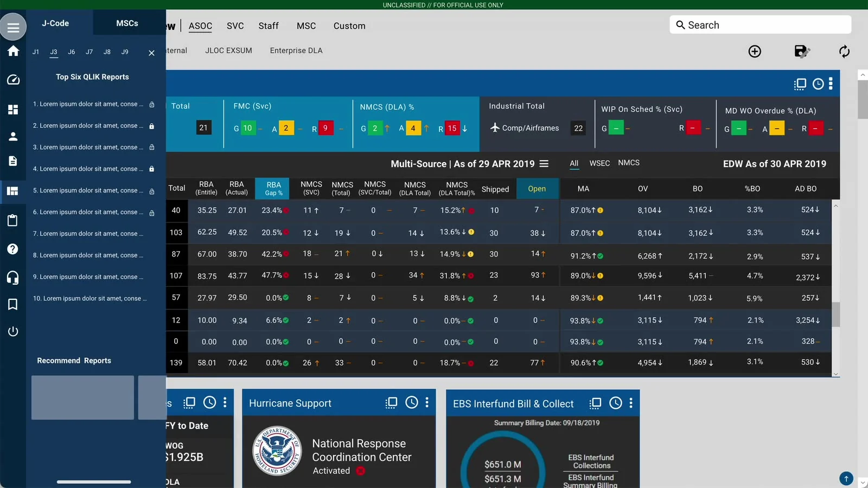Open the clipboard sidebar icon

13,220
